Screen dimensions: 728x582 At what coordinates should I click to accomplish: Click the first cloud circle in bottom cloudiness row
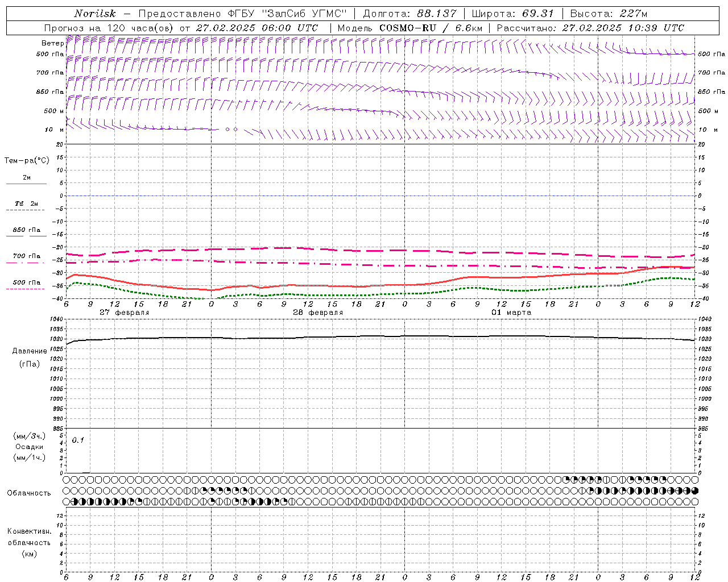[x=67, y=502]
